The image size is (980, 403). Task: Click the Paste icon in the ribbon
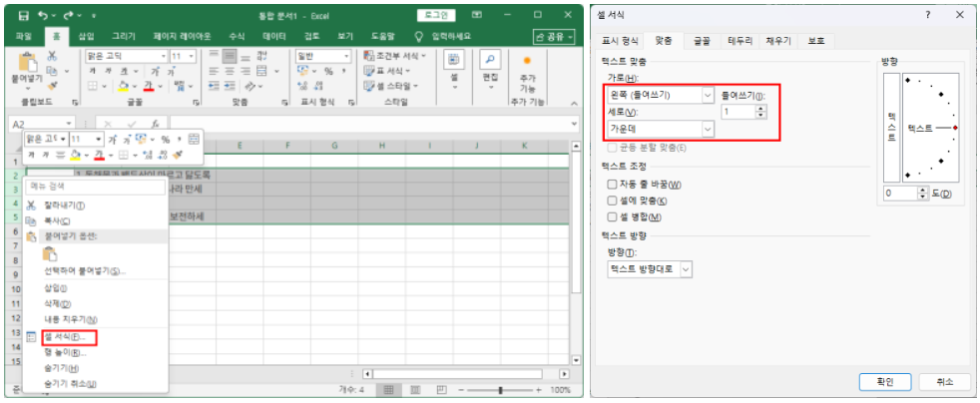pyautogui.click(x=29, y=62)
